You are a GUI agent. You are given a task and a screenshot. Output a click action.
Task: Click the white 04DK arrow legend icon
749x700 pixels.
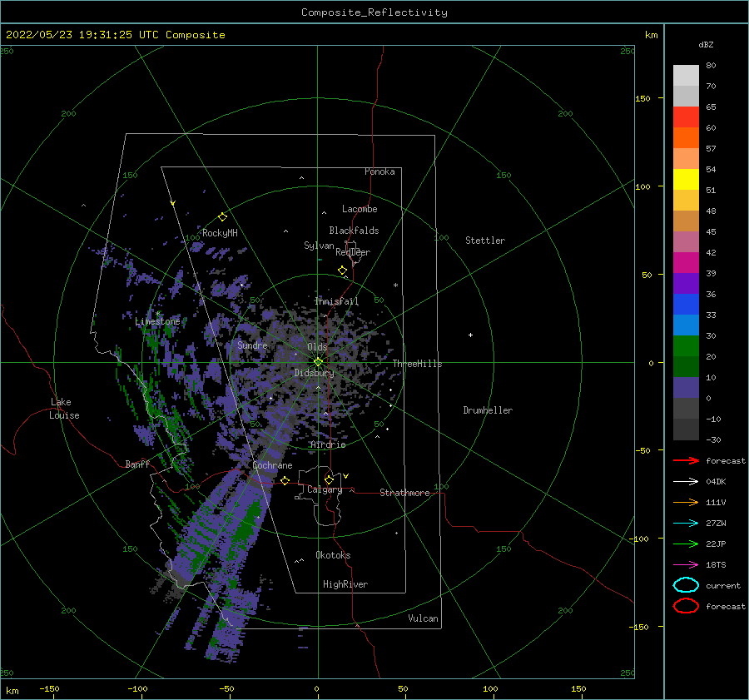point(686,482)
